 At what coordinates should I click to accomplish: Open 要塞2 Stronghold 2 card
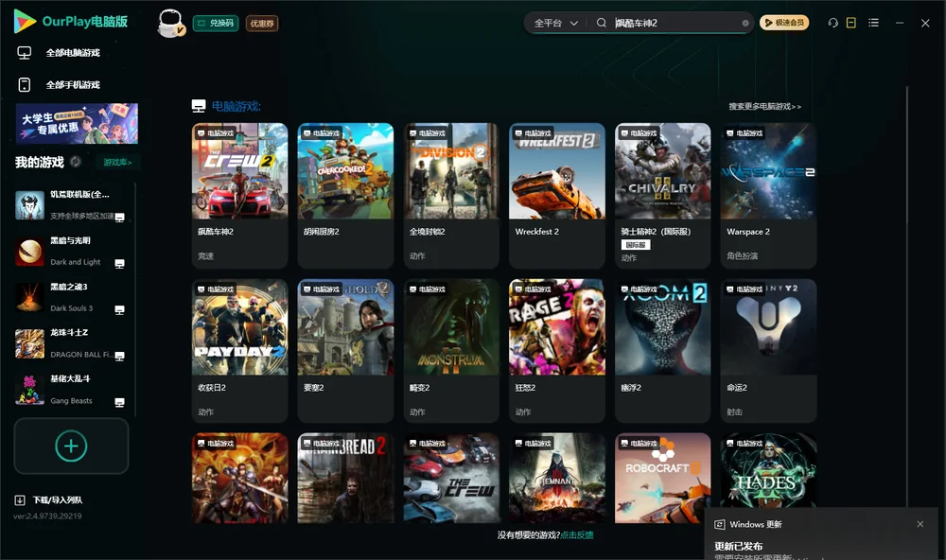(345, 351)
